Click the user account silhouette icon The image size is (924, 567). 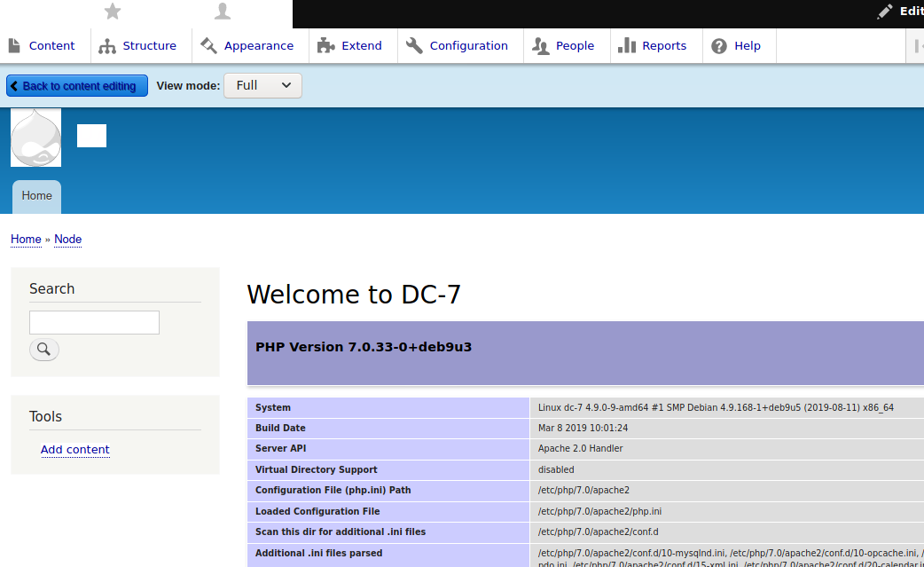[x=223, y=12]
